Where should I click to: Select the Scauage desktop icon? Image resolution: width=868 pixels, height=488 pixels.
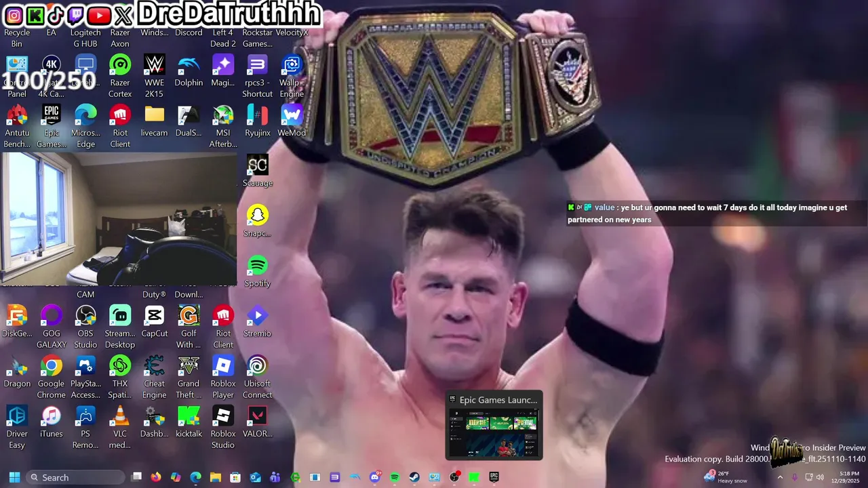[x=258, y=171]
